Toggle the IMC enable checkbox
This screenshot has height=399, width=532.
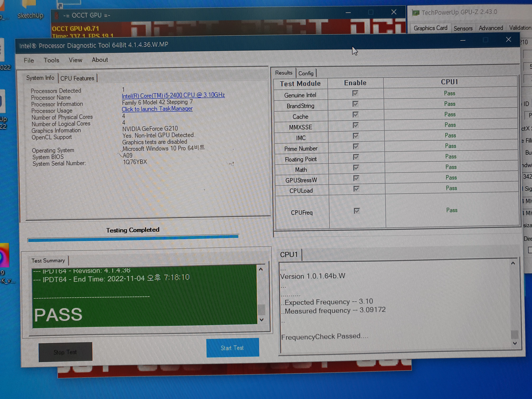tap(356, 136)
